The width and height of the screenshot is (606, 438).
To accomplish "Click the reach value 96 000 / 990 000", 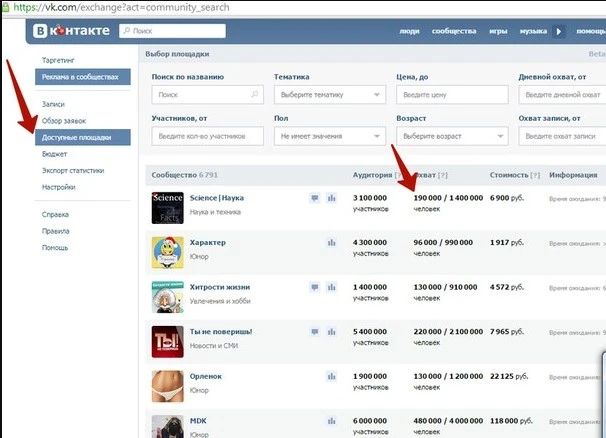I will coord(443,242).
